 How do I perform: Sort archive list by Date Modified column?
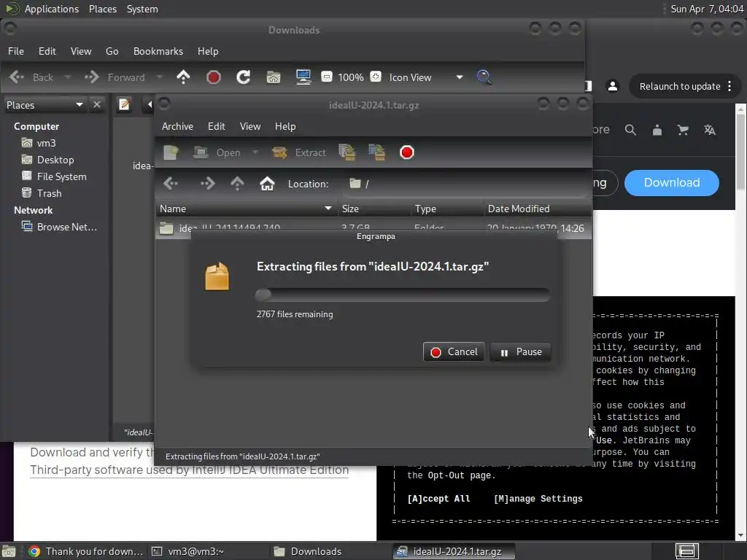click(538, 209)
